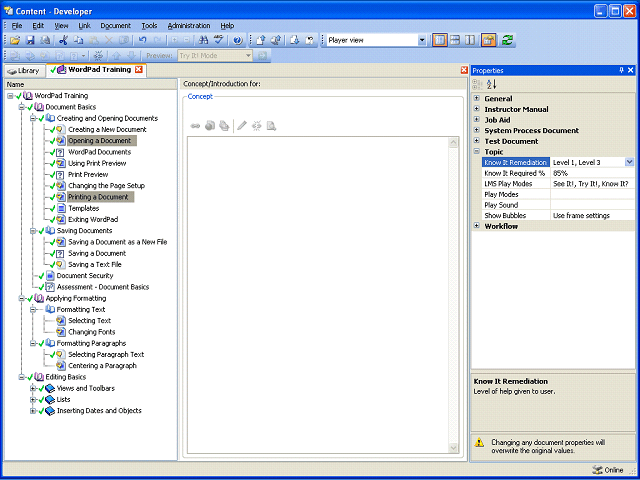Click the Concept scrollbar up arrow
The height and width of the screenshot is (480, 640).
453,142
